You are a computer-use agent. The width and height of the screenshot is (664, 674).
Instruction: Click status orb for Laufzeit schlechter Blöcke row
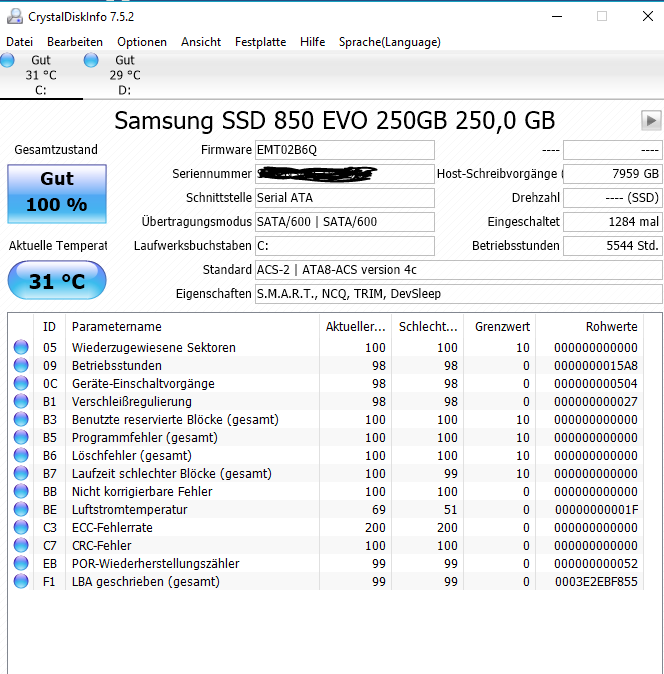click(x=21, y=473)
